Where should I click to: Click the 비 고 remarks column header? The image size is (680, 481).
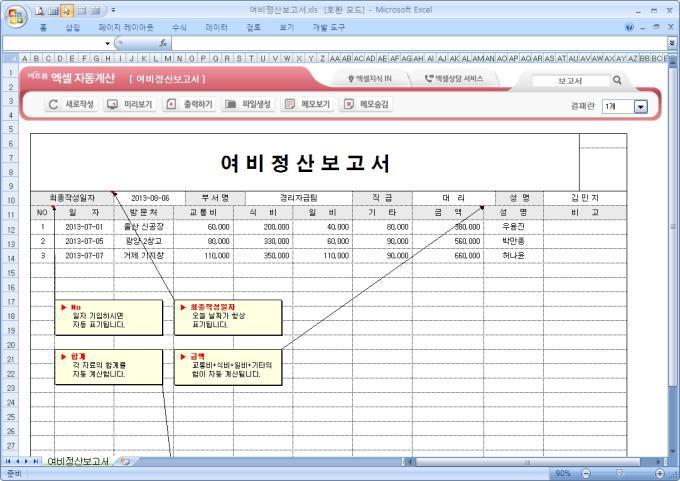(585, 212)
